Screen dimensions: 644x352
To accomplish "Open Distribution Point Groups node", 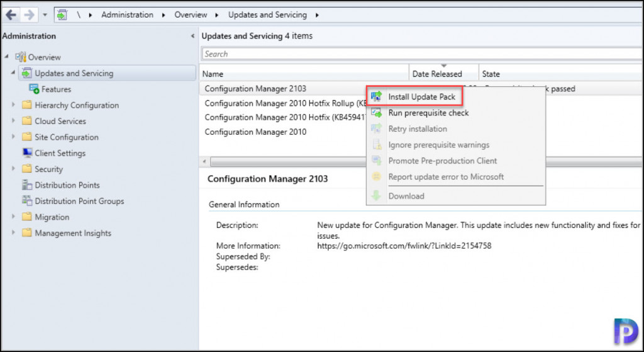I will click(x=79, y=201).
